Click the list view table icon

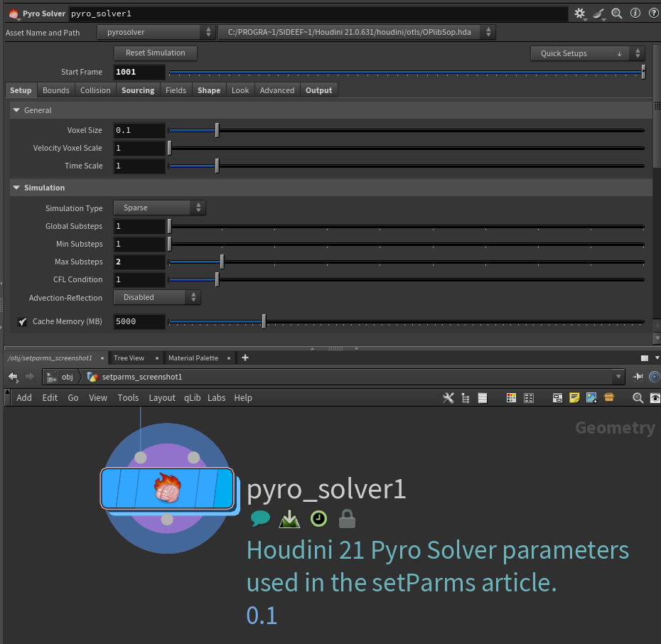tap(483, 398)
